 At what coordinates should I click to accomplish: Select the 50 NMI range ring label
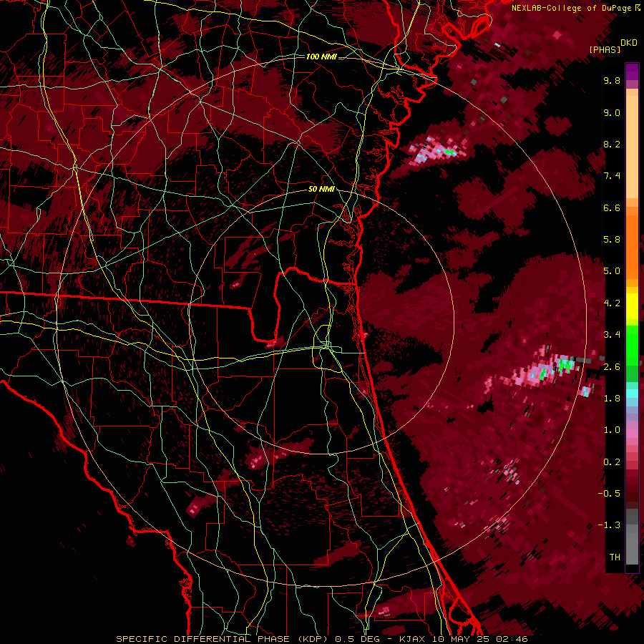(321, 189)
